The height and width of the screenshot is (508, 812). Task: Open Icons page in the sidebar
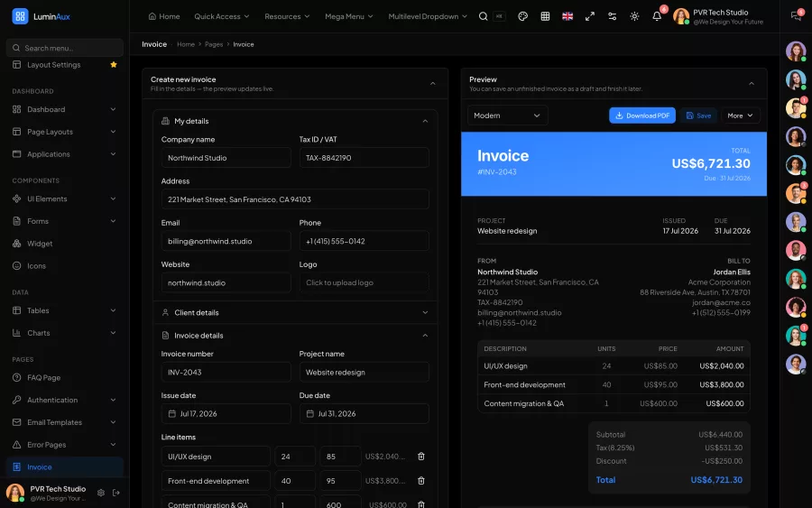(64, 265)
